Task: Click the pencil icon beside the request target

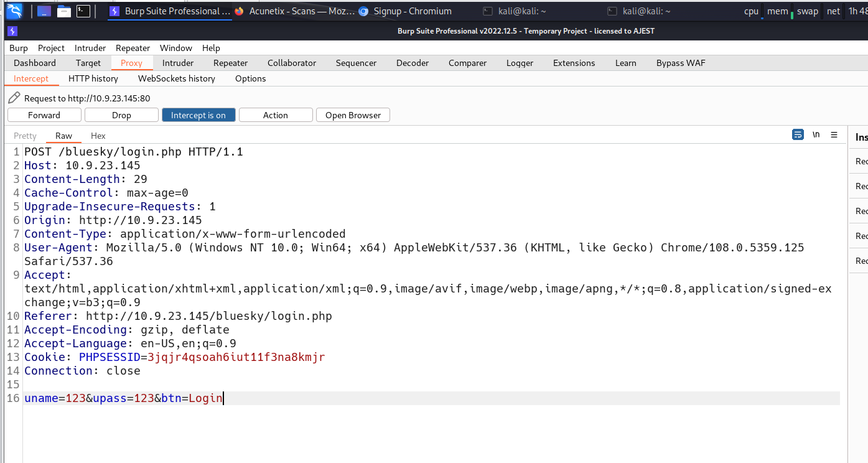Action: point(14,98)
